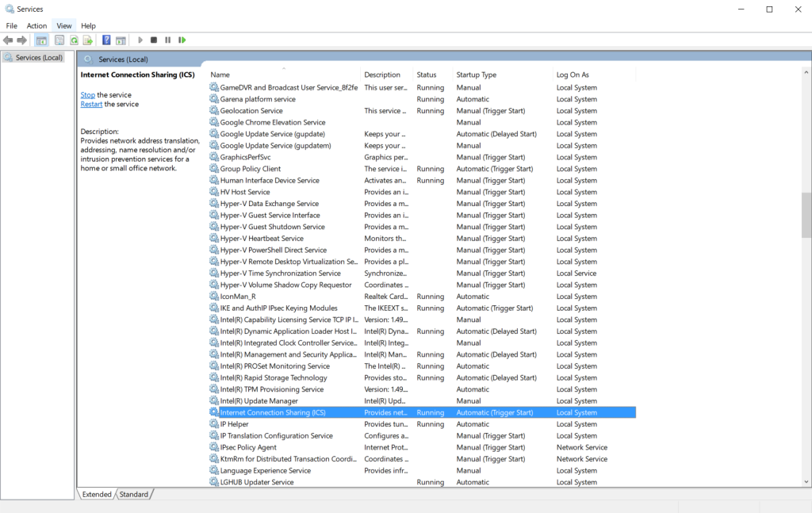Image resolution: width=812 pixels, height=513 pixels.
Task: Click the Restart the service link
Action: [91, 104]
